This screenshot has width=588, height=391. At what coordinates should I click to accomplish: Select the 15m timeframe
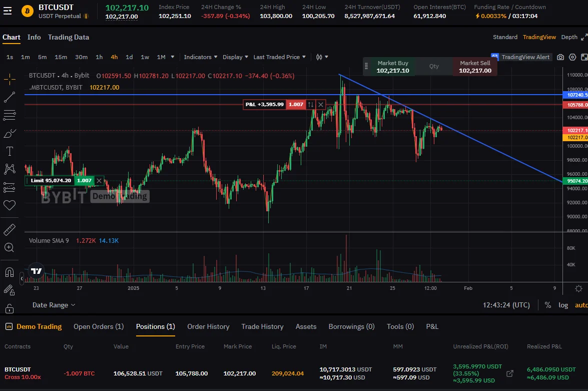61,57
